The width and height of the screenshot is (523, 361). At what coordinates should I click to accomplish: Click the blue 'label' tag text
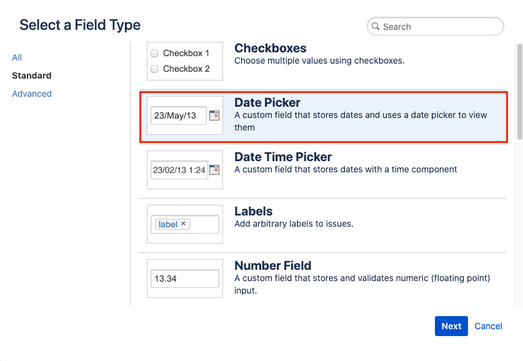click(x=168, y=224)
